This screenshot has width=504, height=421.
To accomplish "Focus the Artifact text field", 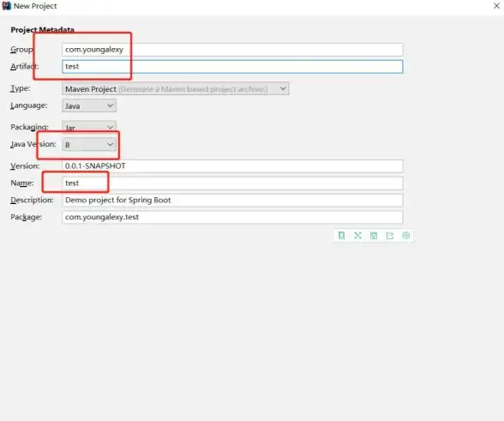I will pyautogui.click(x=232, y=67).
